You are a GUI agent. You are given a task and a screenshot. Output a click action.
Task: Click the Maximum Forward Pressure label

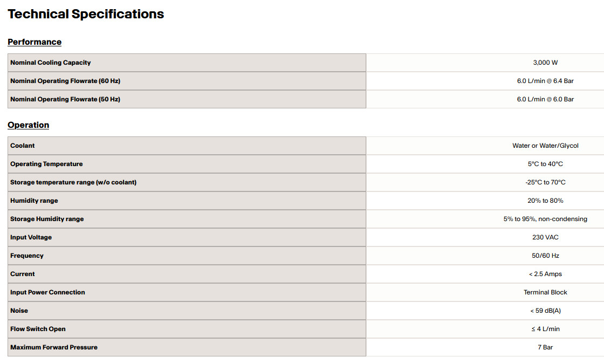coord(53,347)
